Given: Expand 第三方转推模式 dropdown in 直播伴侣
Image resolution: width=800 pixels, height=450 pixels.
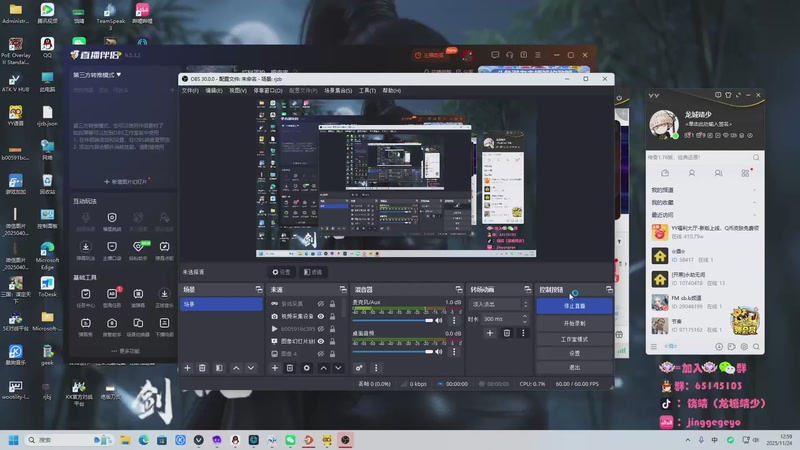Looking at the screenshot, I should (97, 75).
